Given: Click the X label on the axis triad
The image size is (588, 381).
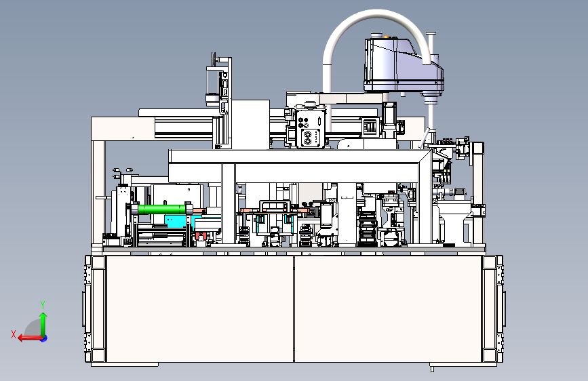Looking at the screenshot, I should point(14,334).
